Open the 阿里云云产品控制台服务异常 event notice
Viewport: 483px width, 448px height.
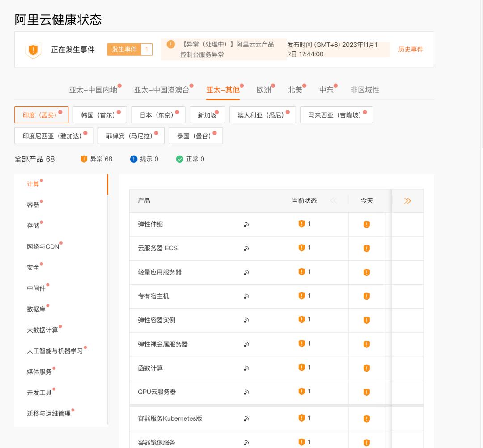(x=224, y=50)
